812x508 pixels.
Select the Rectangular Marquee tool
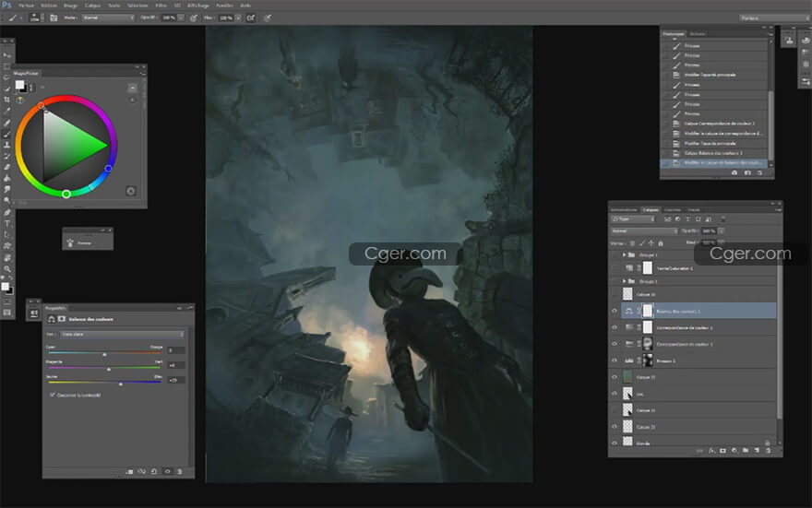click(x=7, y=66)
